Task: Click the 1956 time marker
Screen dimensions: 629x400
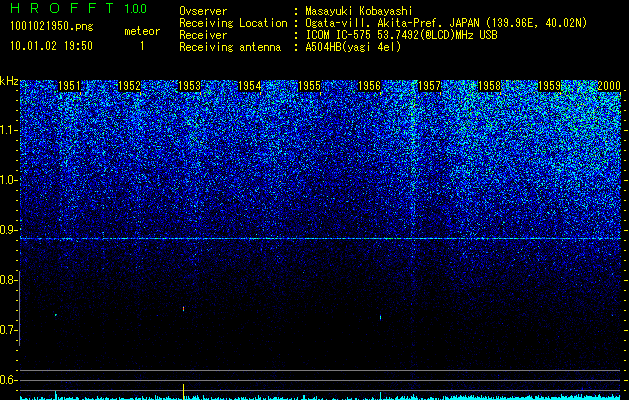Action: 369,86
